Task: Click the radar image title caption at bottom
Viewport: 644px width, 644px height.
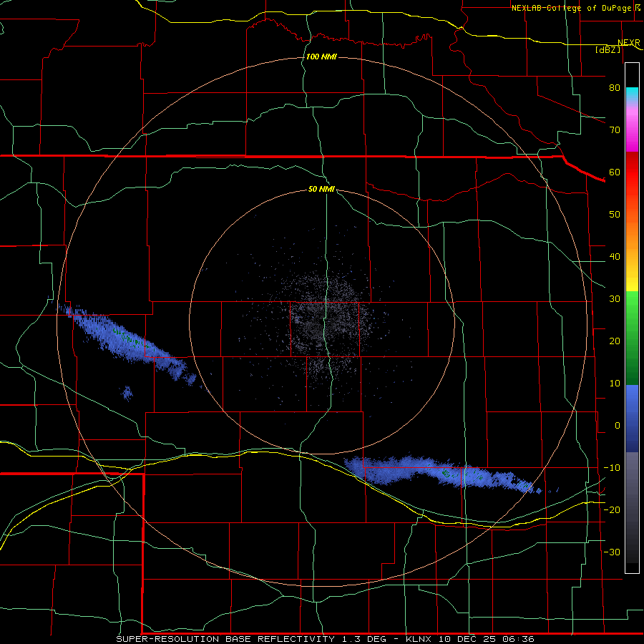Action: point(326,639)
